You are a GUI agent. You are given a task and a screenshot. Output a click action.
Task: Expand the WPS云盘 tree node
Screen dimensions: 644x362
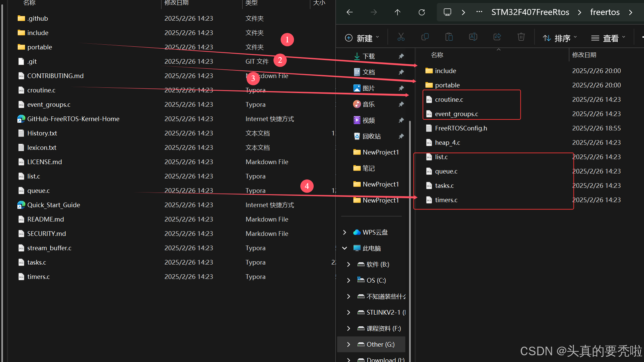tap(345, 232)
